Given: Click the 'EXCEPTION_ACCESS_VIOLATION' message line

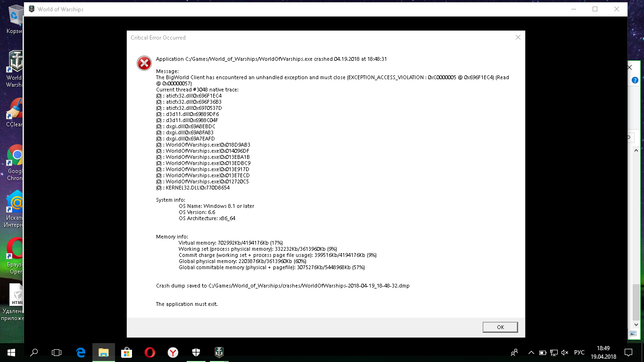Looking at the screenshot, I should (x=332, y=80).
